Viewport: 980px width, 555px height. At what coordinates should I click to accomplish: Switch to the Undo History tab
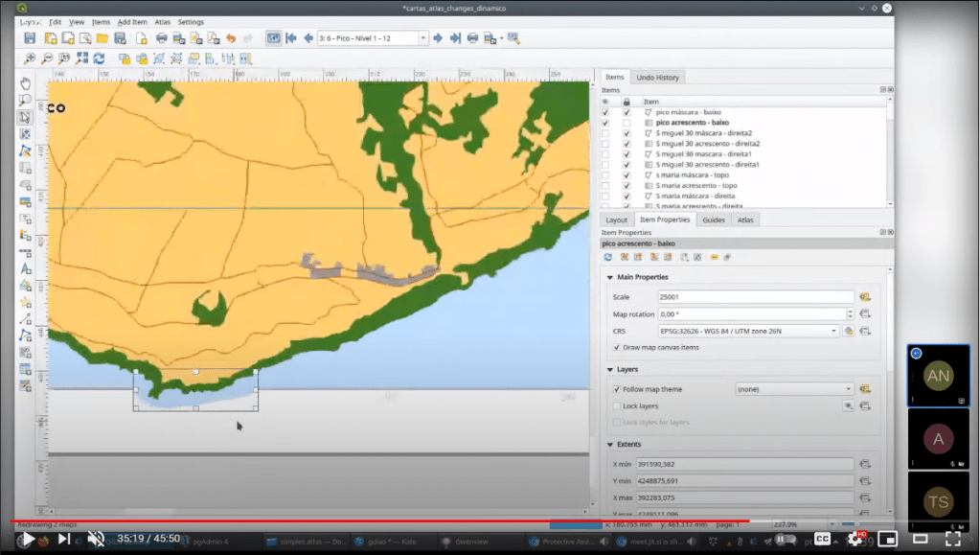point(658,77)
